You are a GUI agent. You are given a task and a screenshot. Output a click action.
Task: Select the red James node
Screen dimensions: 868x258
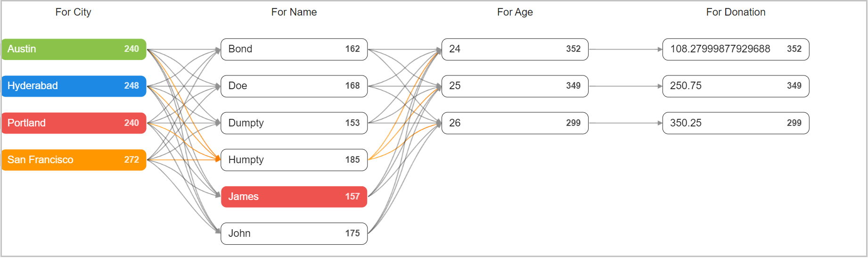tap(294, 197)
